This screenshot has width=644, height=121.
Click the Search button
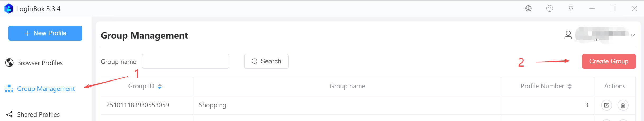[266, 61]
